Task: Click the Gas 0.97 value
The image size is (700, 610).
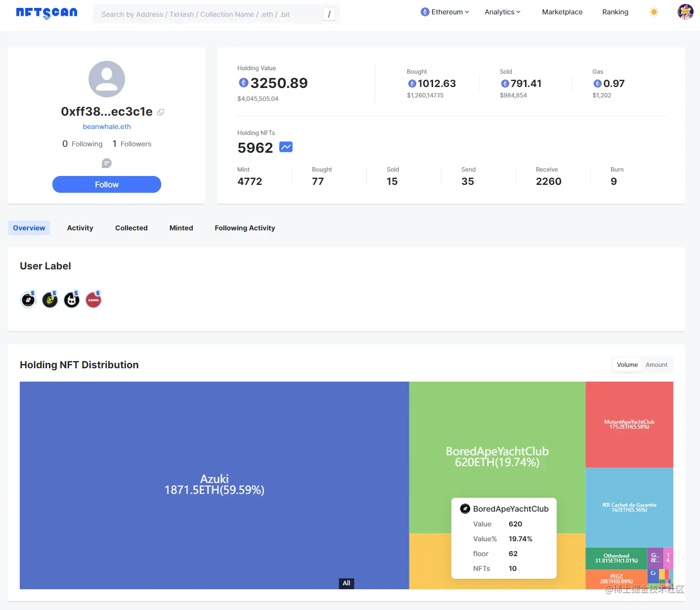Action: pyautogui.click(x=614, y=84)
